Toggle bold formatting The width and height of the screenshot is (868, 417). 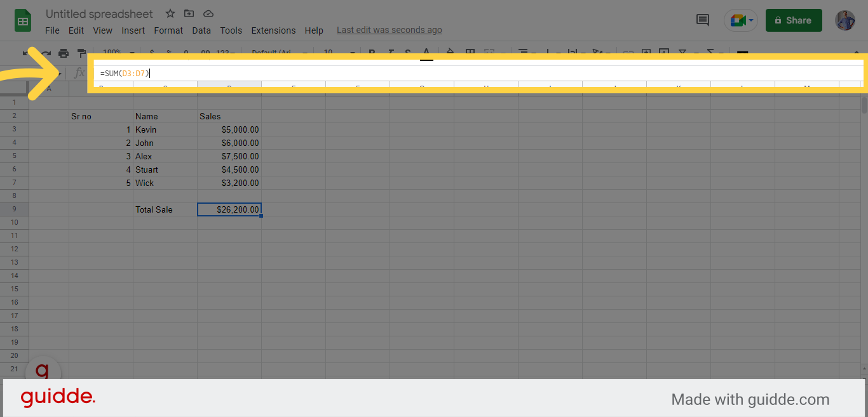tap(372, 53)
